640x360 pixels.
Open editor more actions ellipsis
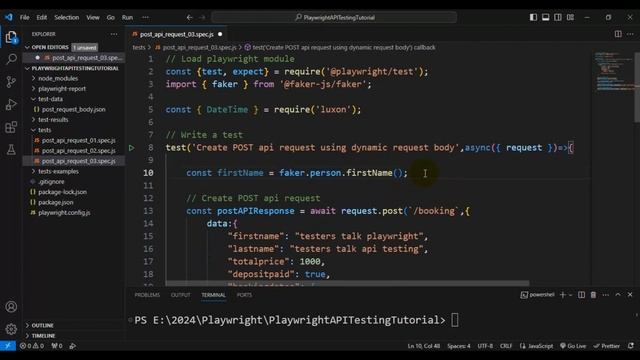click(x=631, y=34)
